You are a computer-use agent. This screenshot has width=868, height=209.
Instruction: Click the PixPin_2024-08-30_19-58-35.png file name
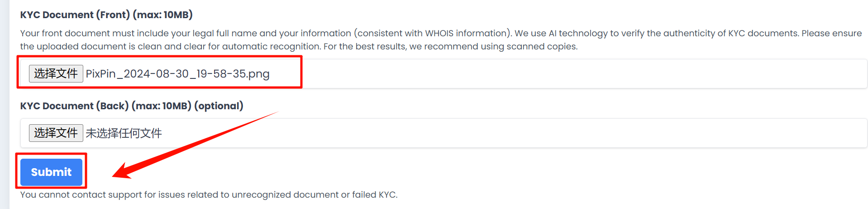(x=177, y=74)
